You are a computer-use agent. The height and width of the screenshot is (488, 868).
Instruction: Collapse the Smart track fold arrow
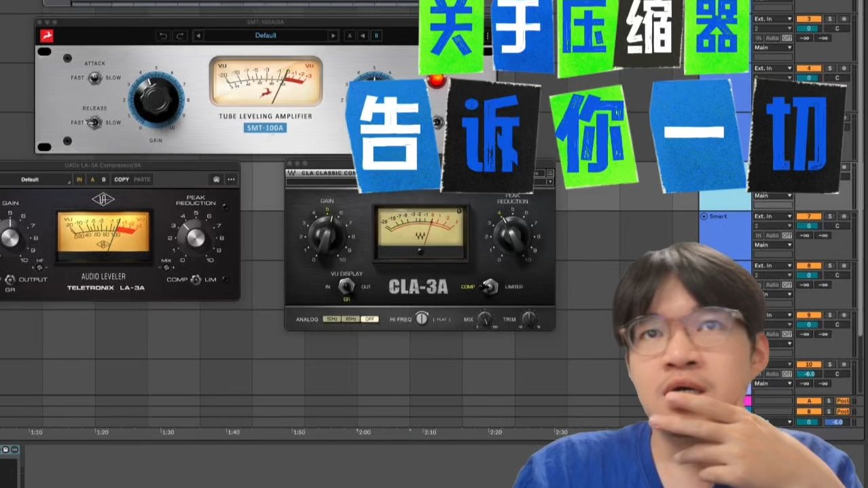(704, 216)
